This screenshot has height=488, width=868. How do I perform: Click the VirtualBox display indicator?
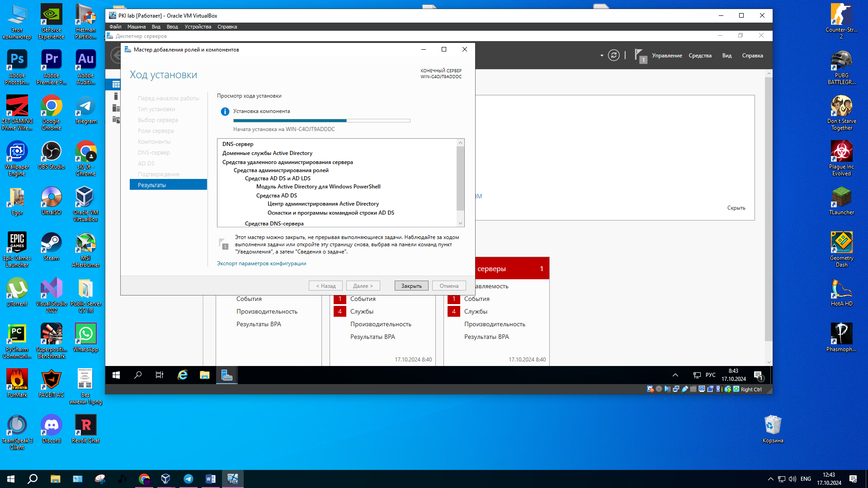pos(702,389)
